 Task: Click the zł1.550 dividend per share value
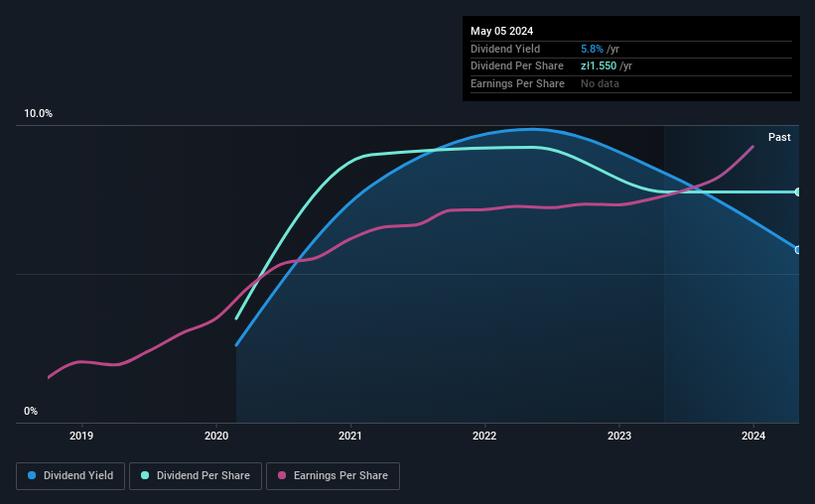[599, 66]
